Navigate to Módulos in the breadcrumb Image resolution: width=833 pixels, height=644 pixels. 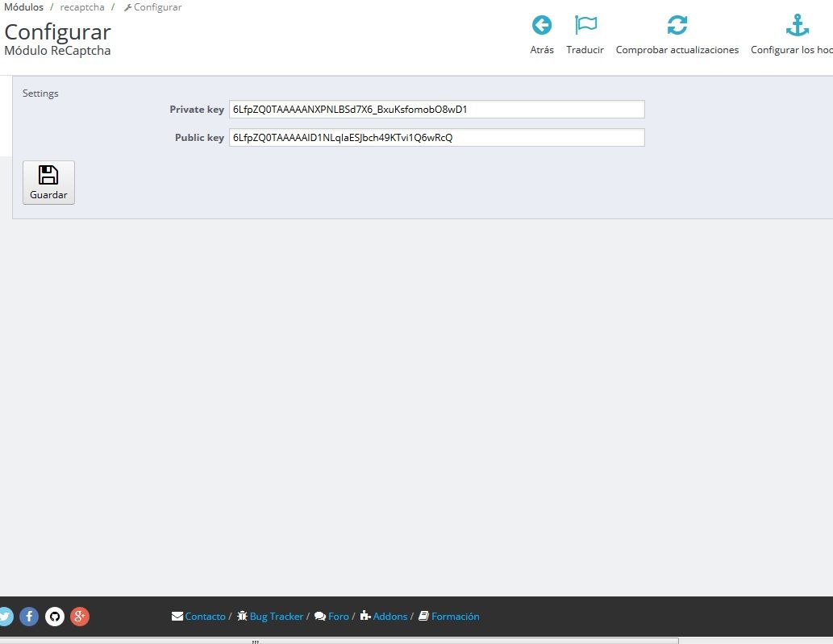(x=24, y=7)
